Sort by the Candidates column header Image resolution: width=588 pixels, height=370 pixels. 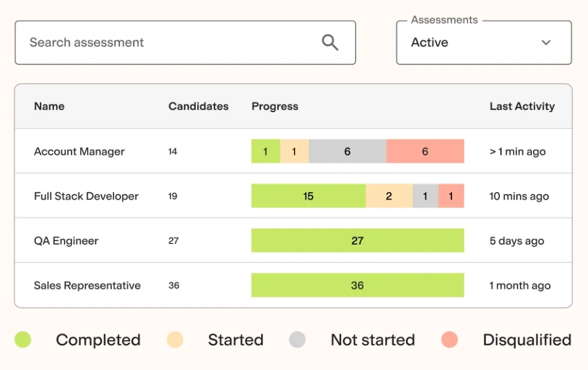click(199, 106)
